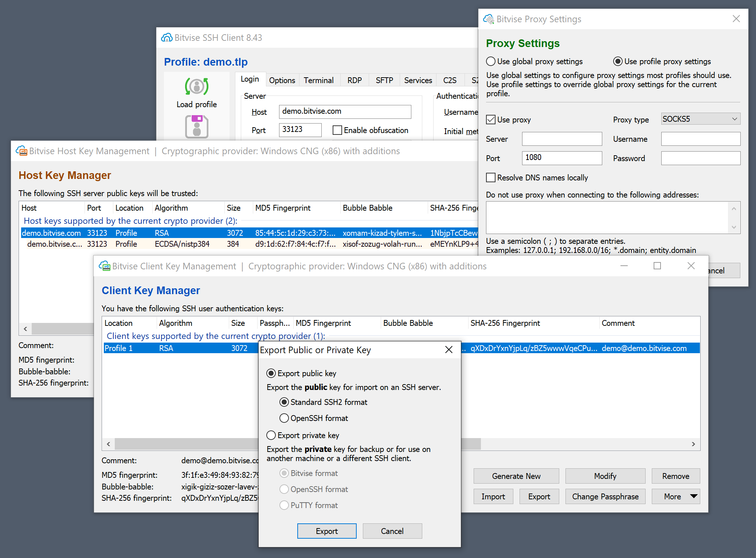
Task: Click the Generate New button
Action: [516, 476]
